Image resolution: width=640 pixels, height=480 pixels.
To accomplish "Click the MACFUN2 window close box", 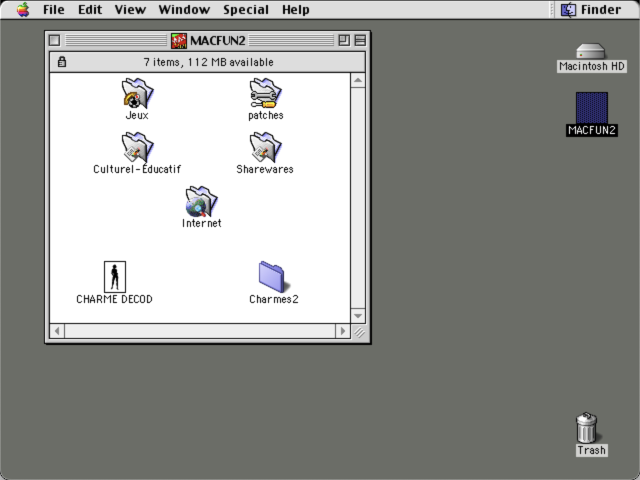I will point(54,40).
